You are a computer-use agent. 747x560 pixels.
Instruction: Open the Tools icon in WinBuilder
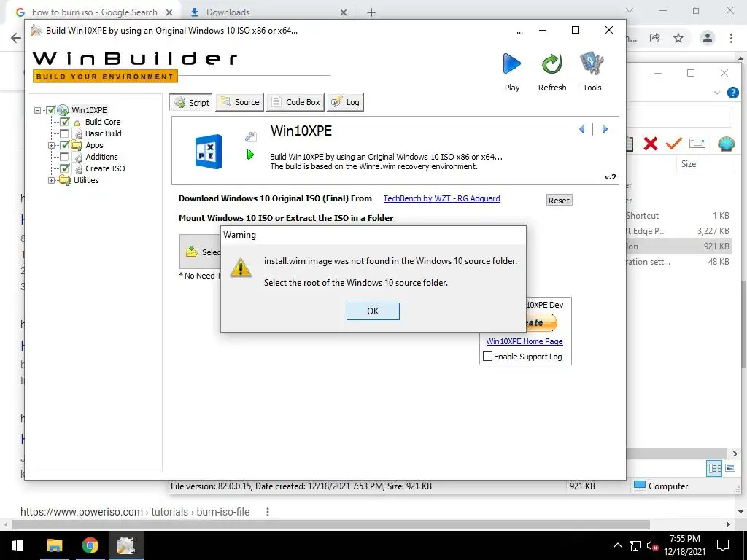pyautogui.click(x=592, y=64)
